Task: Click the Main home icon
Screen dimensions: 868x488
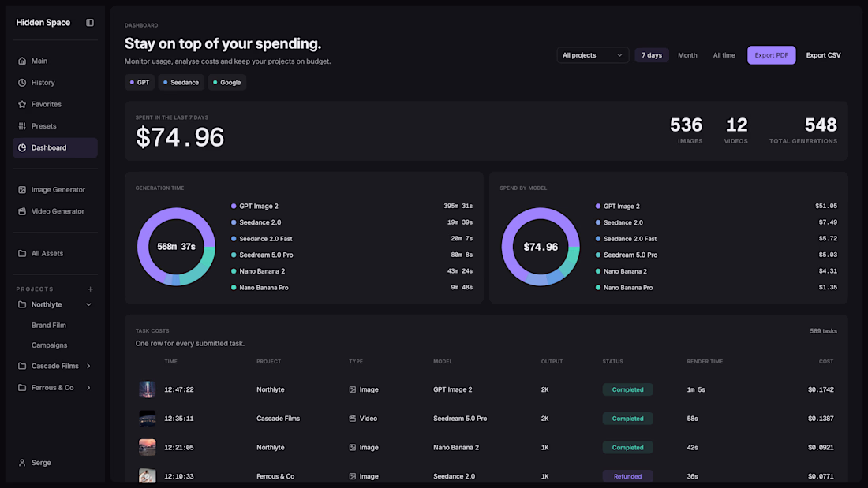Action: (22, 61)
